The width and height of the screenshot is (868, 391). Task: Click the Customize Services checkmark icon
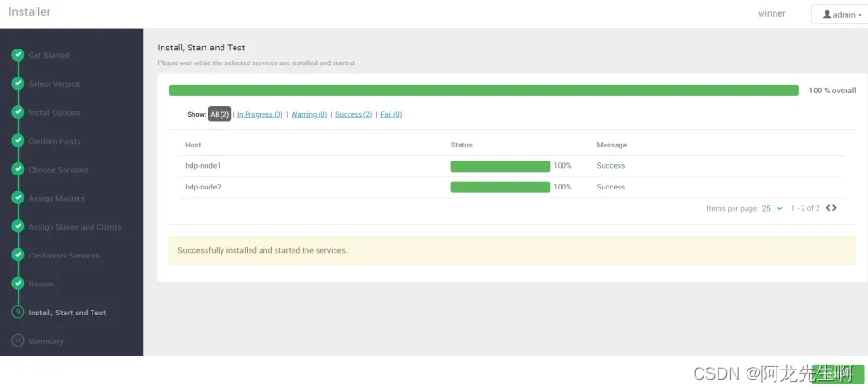pyautogui.click(x=19, y=255)
